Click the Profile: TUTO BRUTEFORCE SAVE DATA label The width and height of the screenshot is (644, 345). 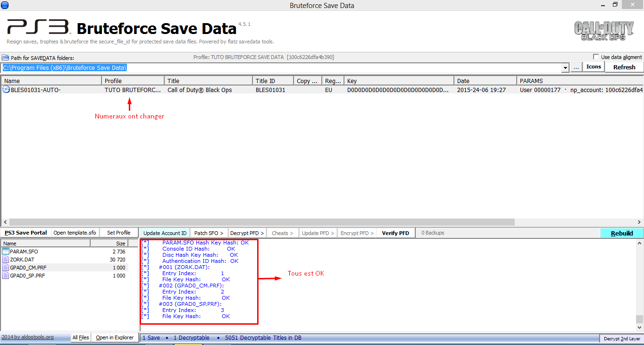click(263, 57)
